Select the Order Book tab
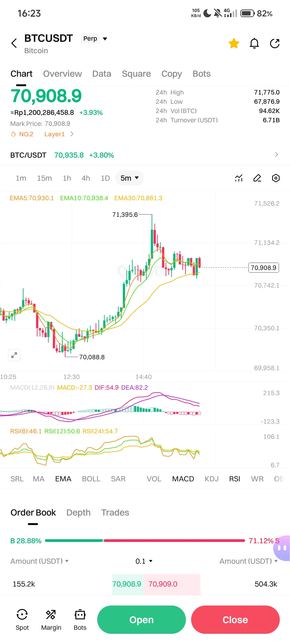Viewport: 290px width, 644px height. (33, 512)
